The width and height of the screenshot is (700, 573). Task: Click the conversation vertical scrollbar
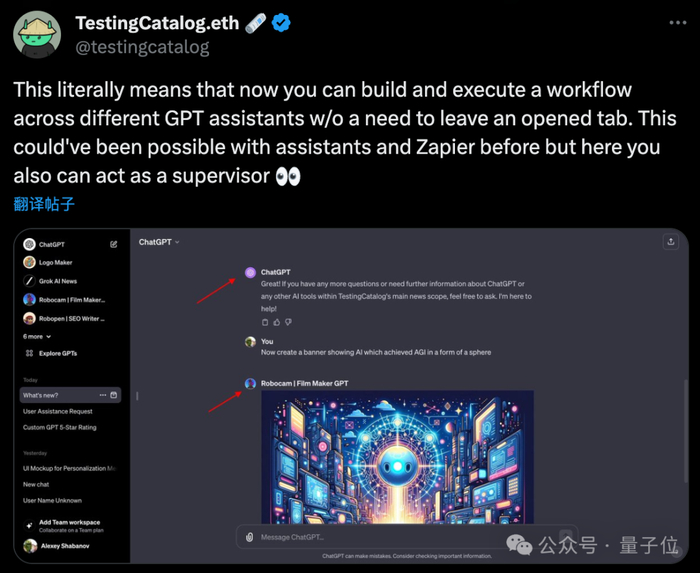point(685,430)
